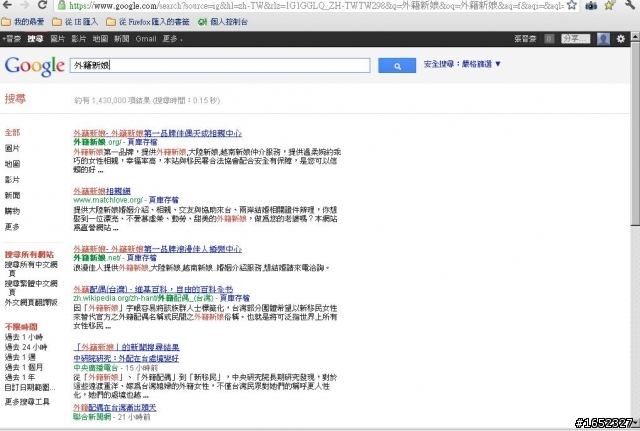The height and width of the screenshot is (431, 640).
Task: Expand 更多 in the left sidebar
Action: (x=12, y=227)
